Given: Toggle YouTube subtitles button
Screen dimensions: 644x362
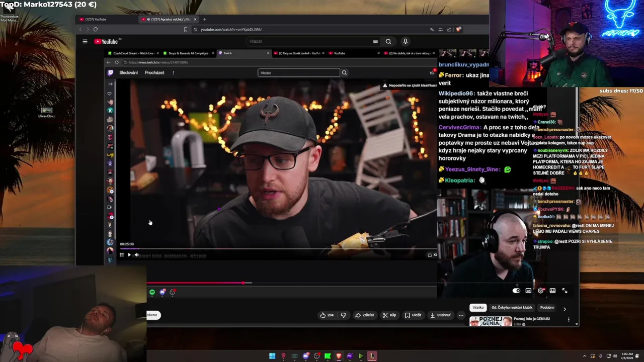Looking at the screenshot, I should click(x=528, y=291).
